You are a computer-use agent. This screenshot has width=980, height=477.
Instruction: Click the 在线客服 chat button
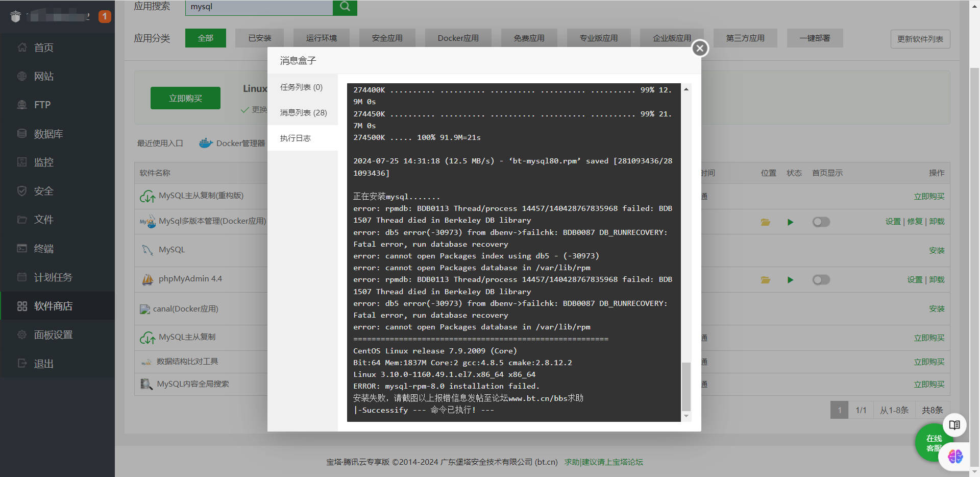934,443
